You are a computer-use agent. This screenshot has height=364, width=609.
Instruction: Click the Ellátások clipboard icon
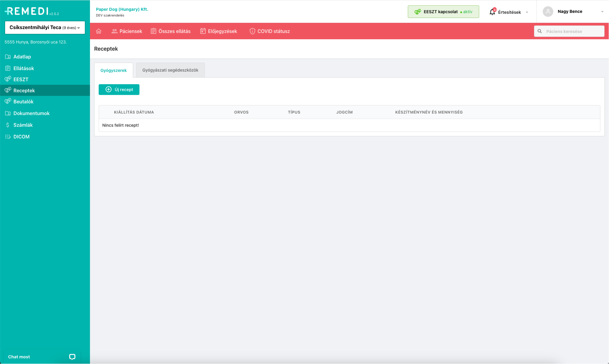point(8,68)
